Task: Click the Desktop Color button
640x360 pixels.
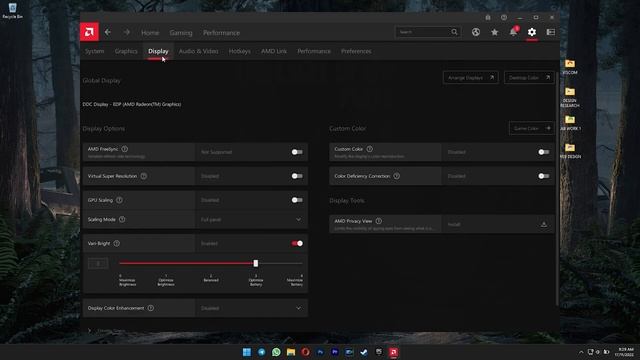Action: tap(529, 78)
